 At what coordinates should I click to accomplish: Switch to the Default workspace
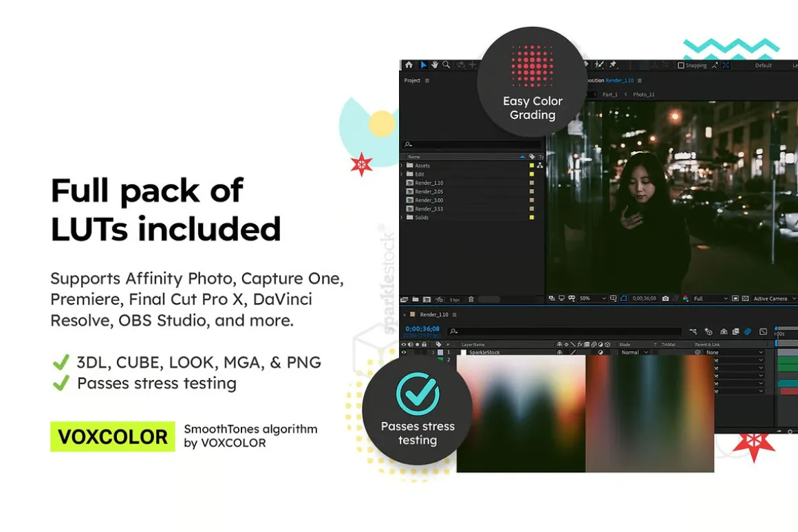pyautogui.click(x=763, y=65)
